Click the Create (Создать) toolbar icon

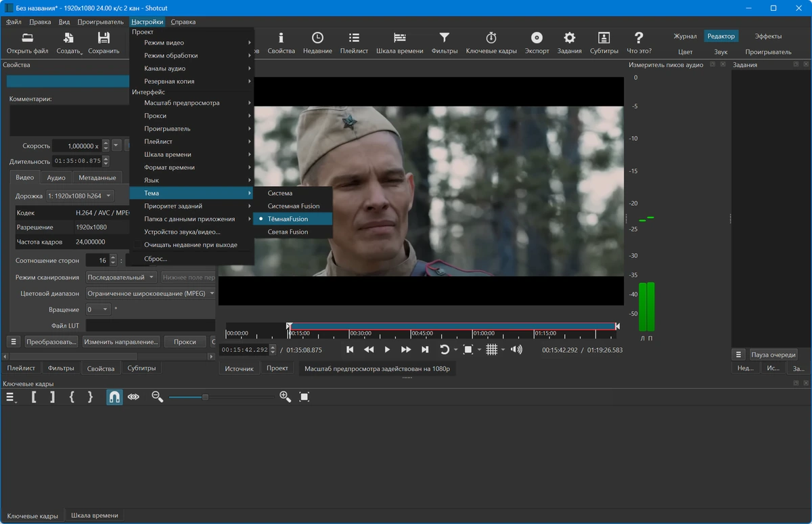pyautogui.click(x=69, y=42)
